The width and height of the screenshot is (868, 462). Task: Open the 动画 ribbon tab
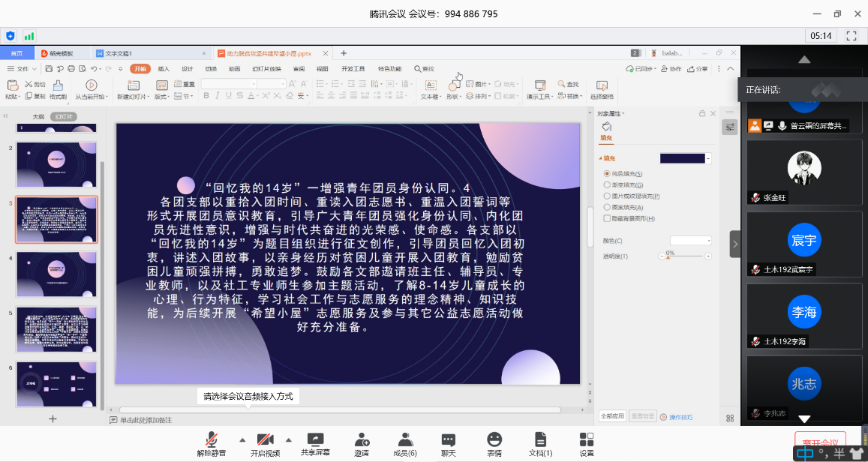pyautogui.click(x=234, y=69)
